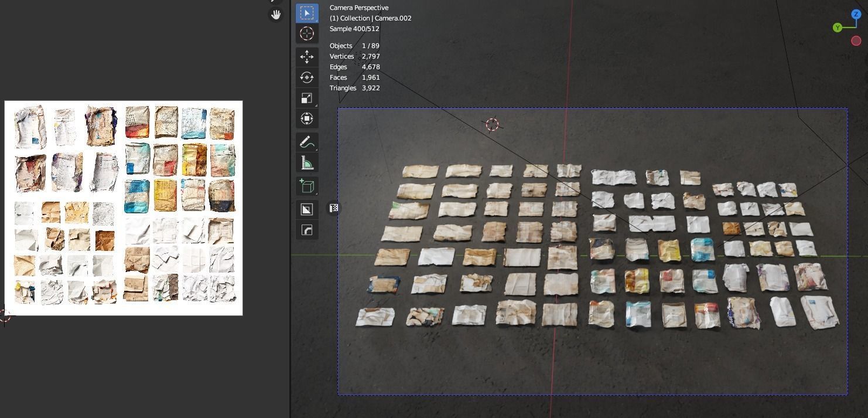Image resolution: width=868 pixels, height=418 pixels.
Task: Click the 3D cursor crosshair near the viewport top
Action: 492,124
